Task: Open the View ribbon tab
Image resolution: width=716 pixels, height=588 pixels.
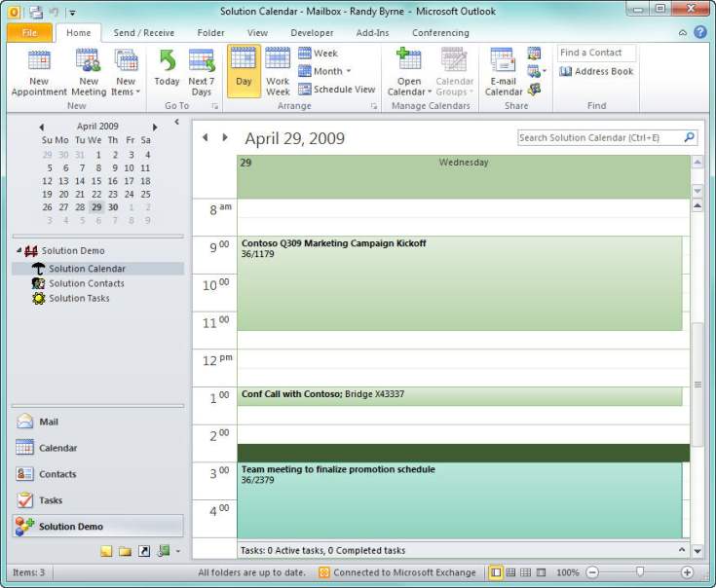Action: pyautogui.click(x=257, y=33)
